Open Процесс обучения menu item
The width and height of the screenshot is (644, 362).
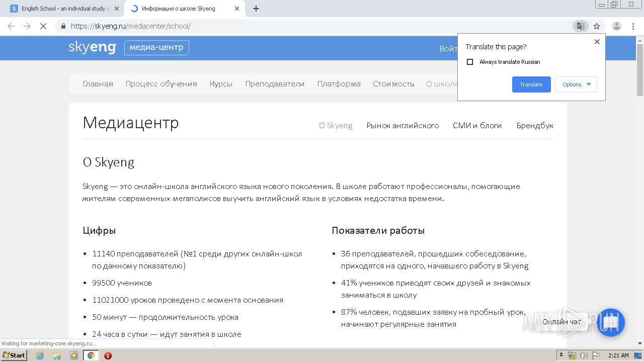coord(162,84)
